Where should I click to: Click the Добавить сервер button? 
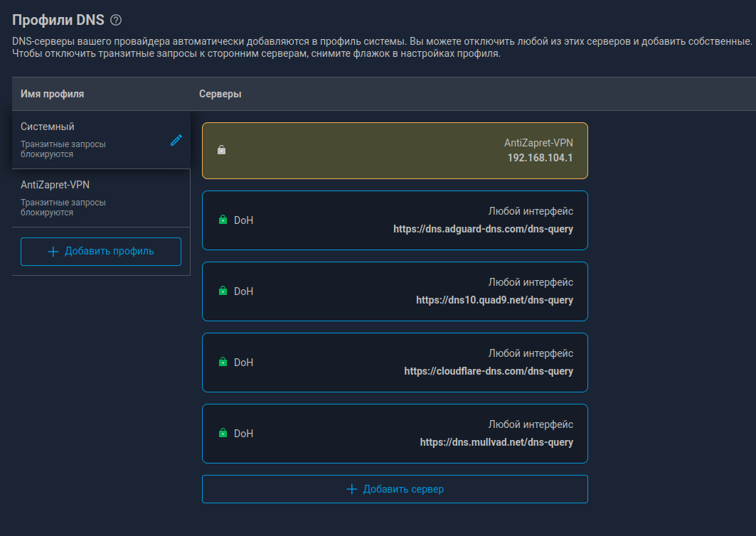pos(395,489)
